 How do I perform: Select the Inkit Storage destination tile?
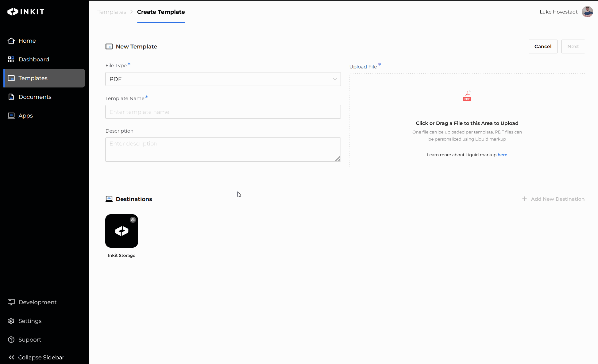(x=122, y=231)
